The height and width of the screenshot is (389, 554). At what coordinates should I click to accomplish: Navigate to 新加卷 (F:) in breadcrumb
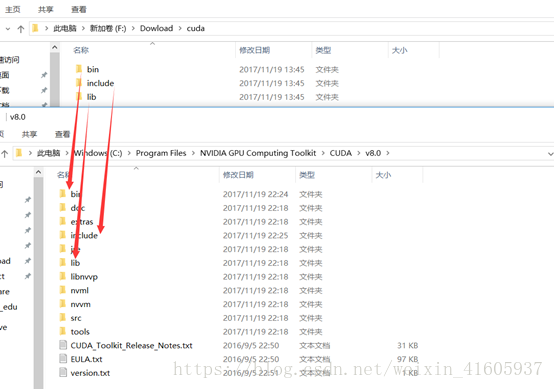(108, 28)
